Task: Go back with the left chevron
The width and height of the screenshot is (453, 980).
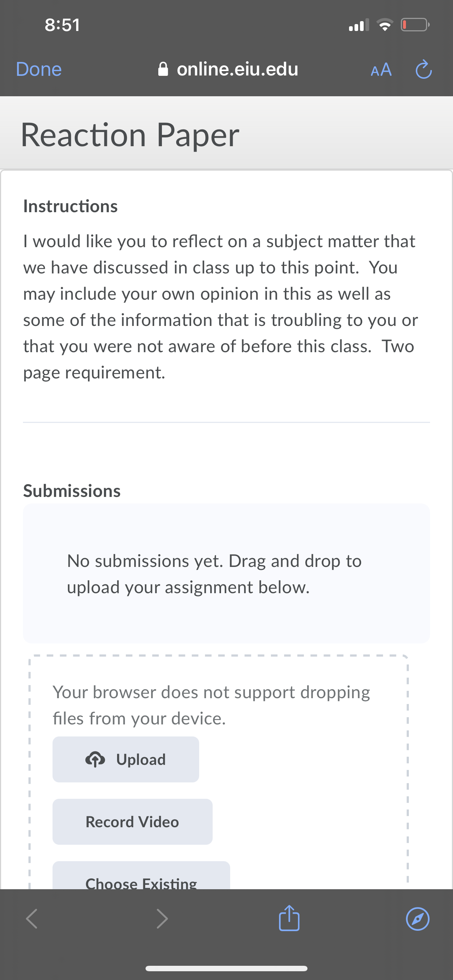Action: point(32,919)
